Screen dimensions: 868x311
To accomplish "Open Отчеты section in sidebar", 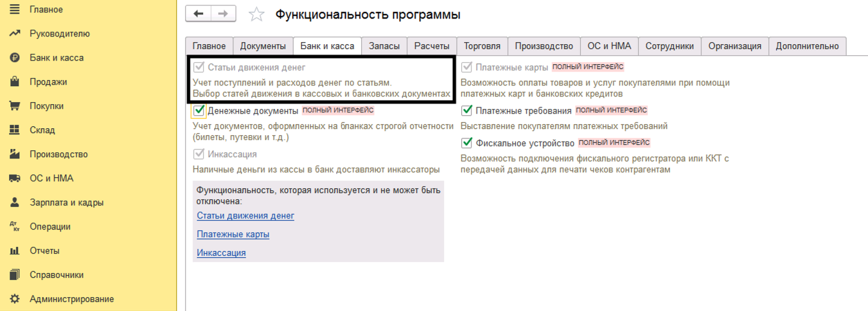I will click(x=44, y=251).
